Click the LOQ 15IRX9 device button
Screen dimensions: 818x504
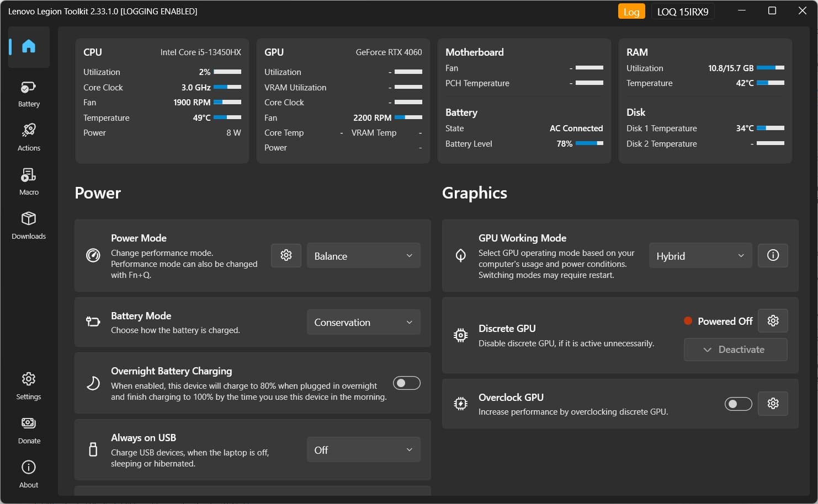pos(683,12)
